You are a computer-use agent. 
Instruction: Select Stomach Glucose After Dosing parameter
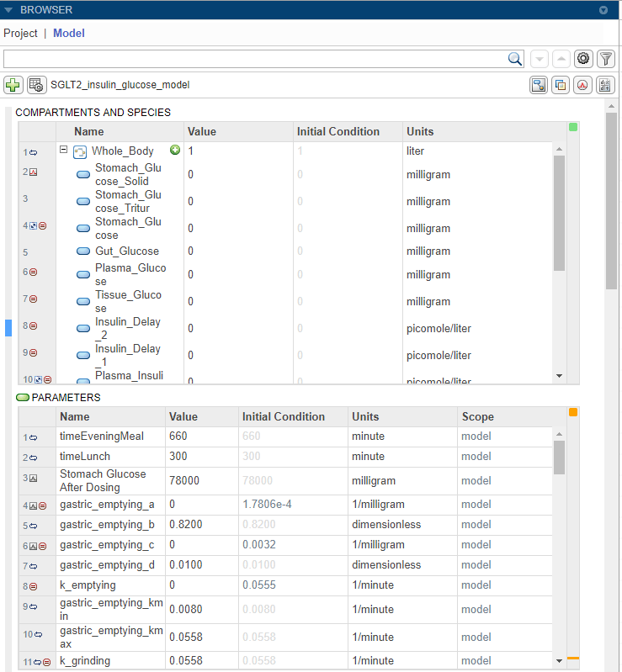(x=103, y=480)
